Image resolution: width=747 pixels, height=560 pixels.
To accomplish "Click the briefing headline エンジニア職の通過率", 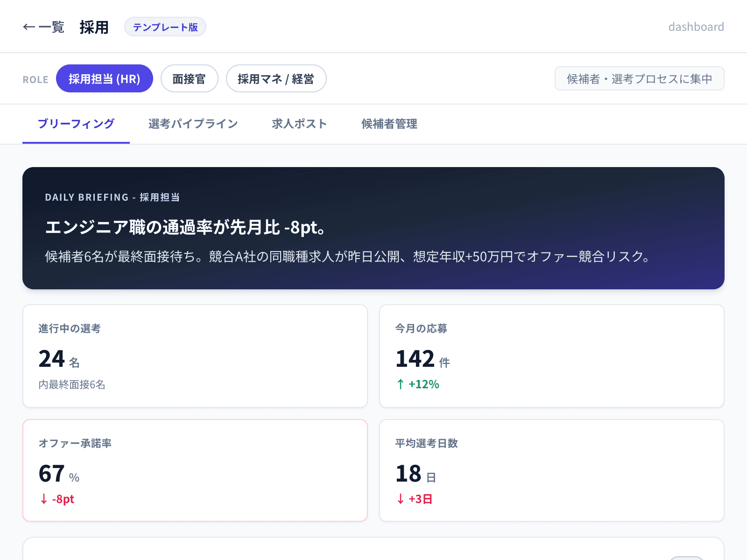I will point(186,227).
